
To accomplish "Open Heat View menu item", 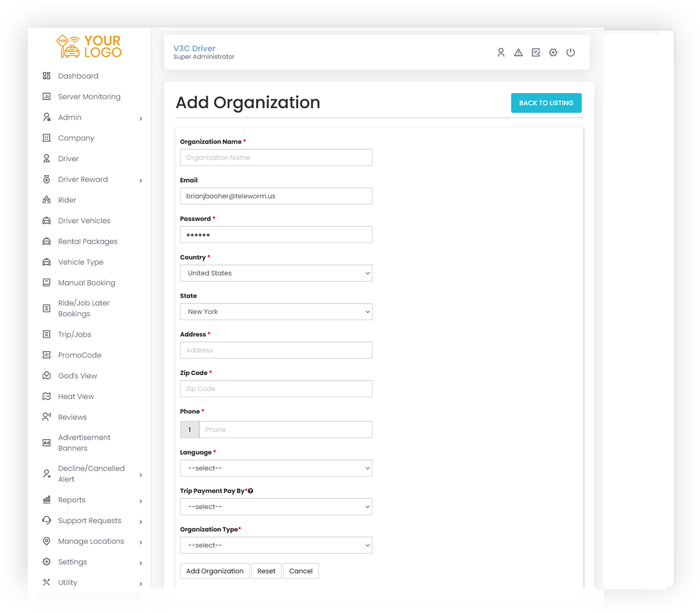I will click(x=76, y=397).
